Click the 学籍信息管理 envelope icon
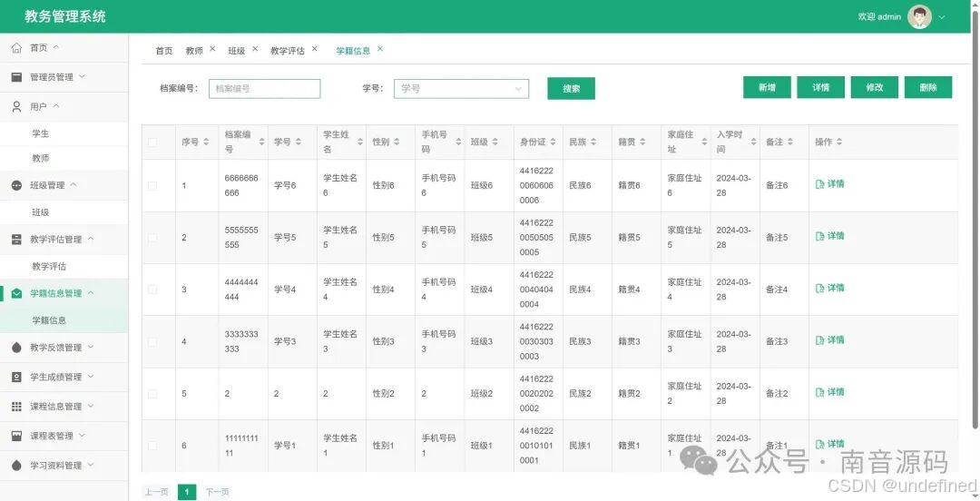This screenshot has width=980, height=501. (x=17, y=293)
